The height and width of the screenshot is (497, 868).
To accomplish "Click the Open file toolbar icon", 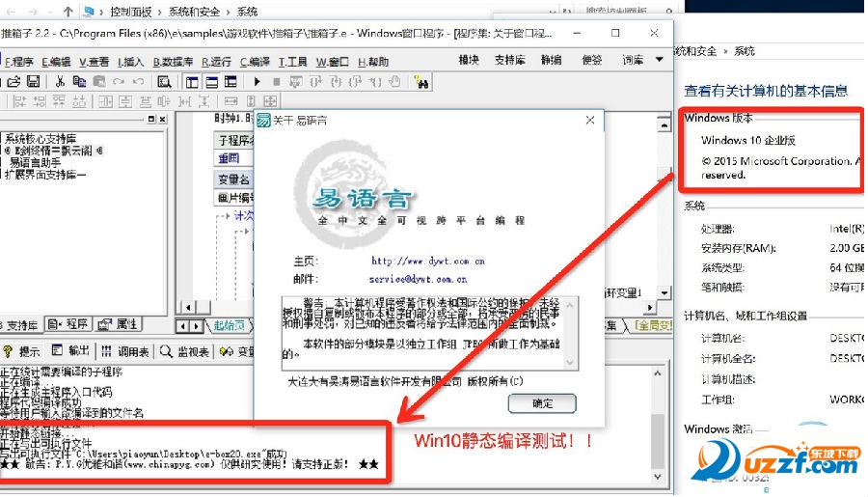I will coord(15,82).
